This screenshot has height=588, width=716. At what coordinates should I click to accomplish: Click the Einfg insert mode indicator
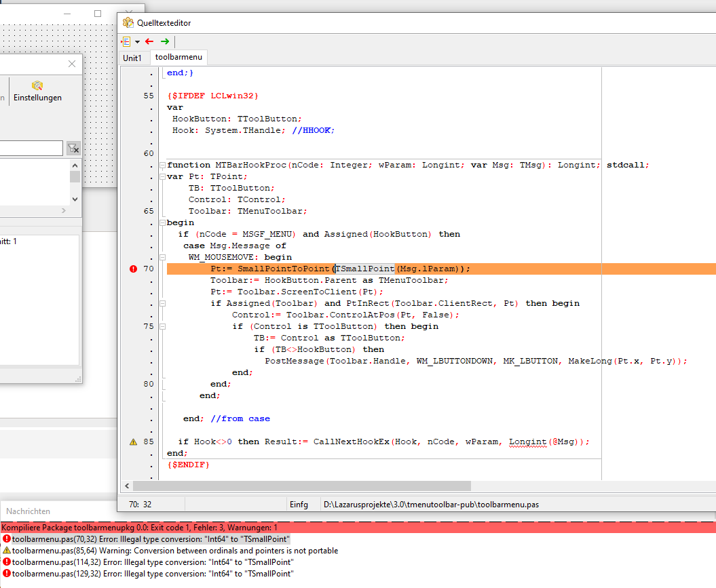coord(299,505)
